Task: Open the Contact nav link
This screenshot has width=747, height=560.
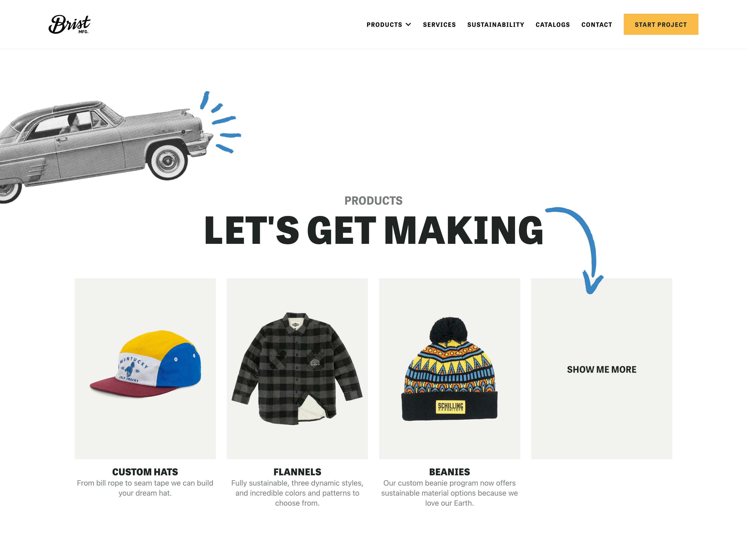Action: [x=596, y=25]
